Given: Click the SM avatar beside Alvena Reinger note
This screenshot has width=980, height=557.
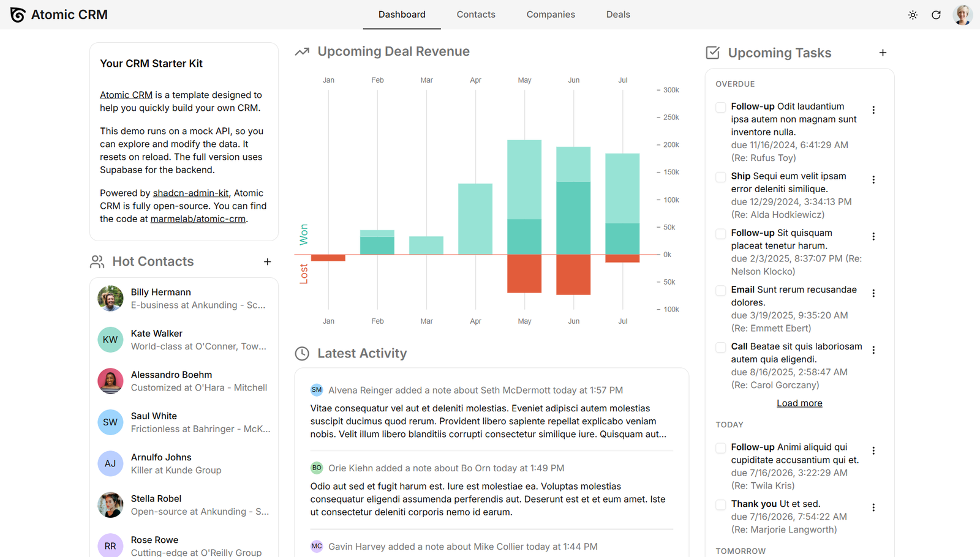Looking at the screenshot, I should [317, 390].
